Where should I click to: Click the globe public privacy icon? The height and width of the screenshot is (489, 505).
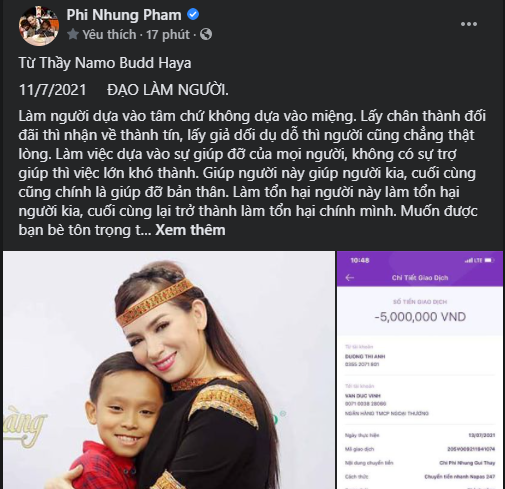(x=206, y=34)
